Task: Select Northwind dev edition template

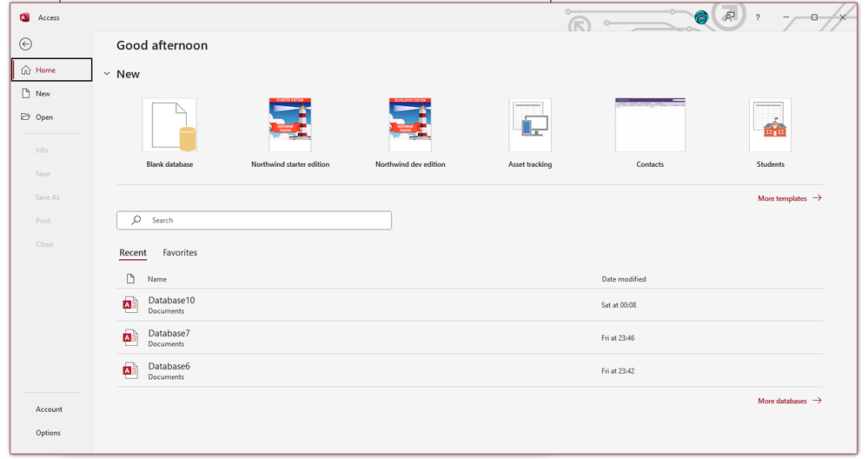Action: (x=410, y=133)
